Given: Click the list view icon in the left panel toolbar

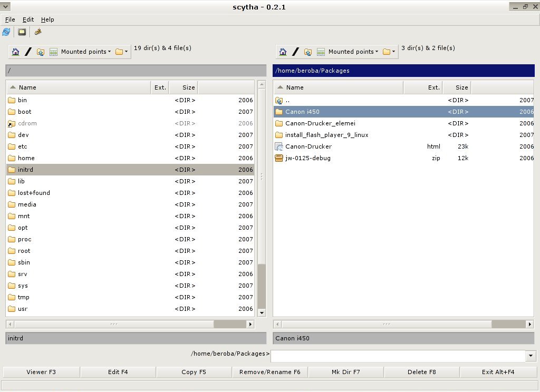Looking at the screenshot, I should pyautogui.click(x=53, y=52).
